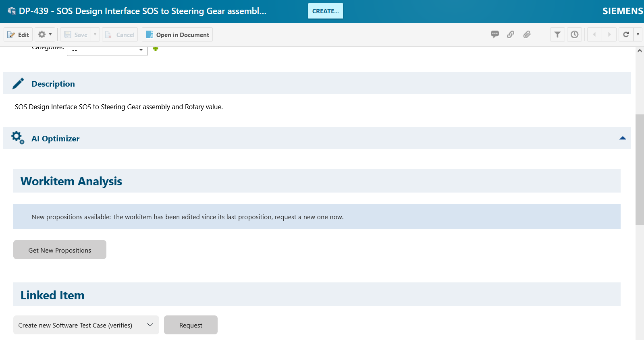Click Open in Document
The image size is (644, 340).
[x=177, y=35]
